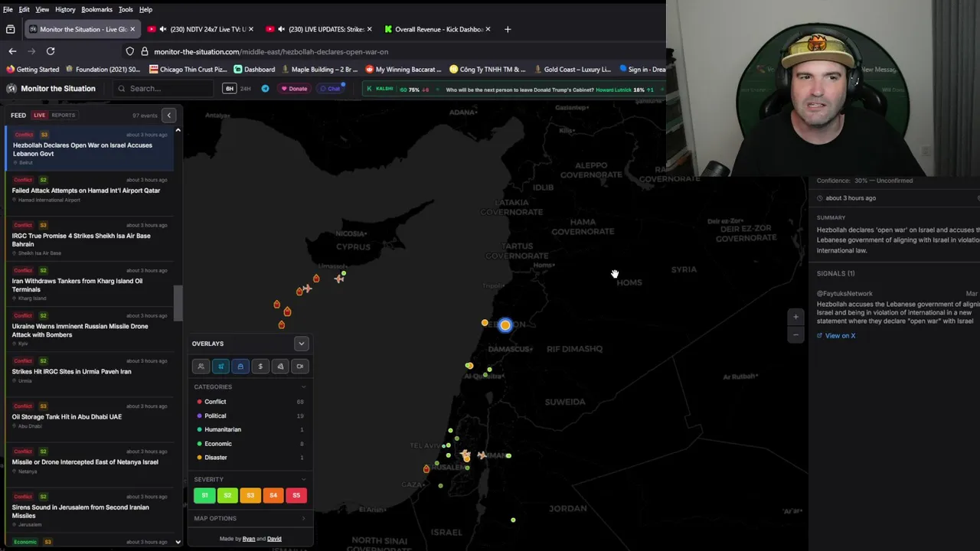
Task: Click the Telegram icon in site header
Action: point(265,89)
